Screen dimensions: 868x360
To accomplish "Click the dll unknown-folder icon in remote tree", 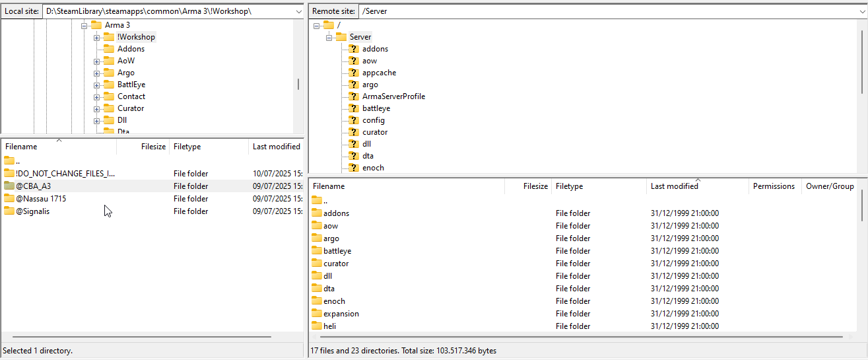I will pos(354,144).
